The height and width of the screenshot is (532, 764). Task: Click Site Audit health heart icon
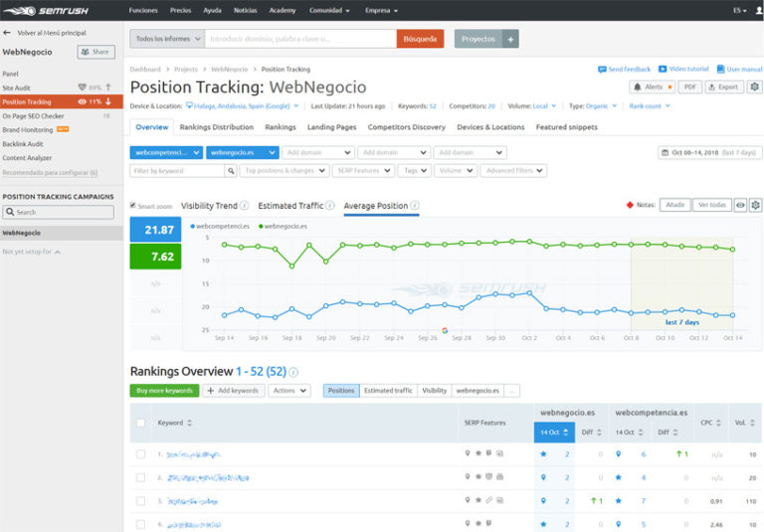(x=82, y=88)
